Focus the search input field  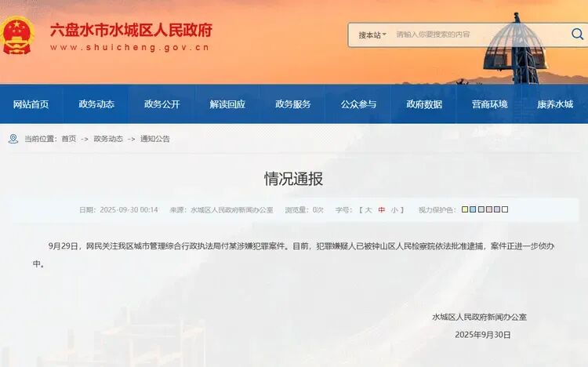click(x=480, y=35)
